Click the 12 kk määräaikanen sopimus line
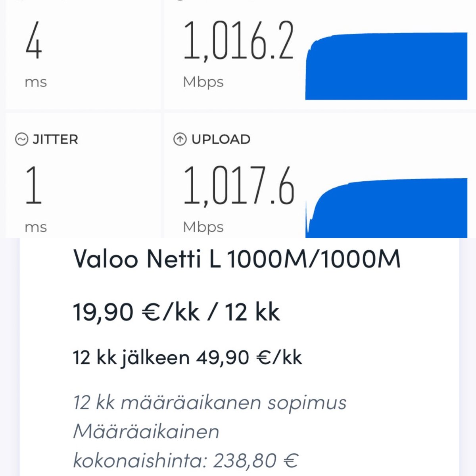Image resolution: width=476 pixels, height=476 pixels. point(210,403)
